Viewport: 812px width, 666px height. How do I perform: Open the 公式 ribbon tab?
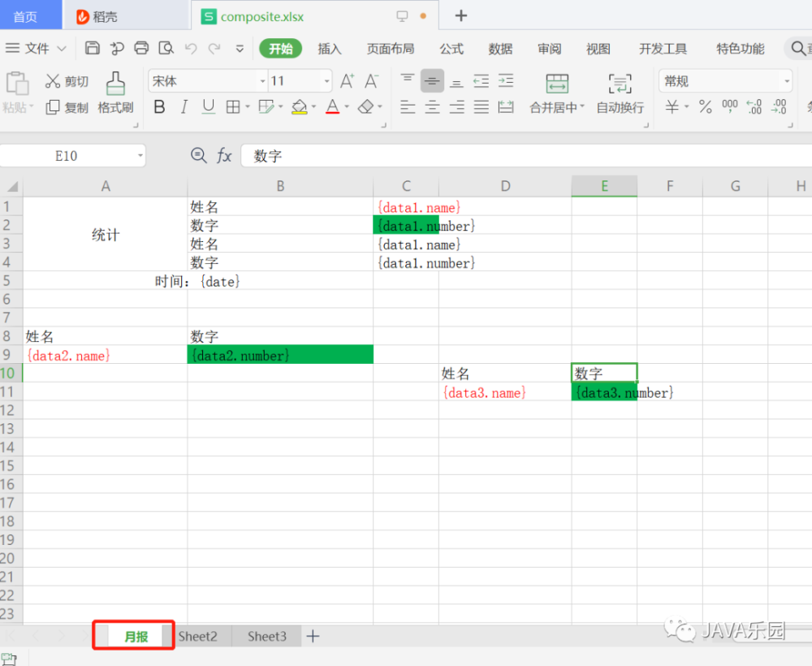451,49
